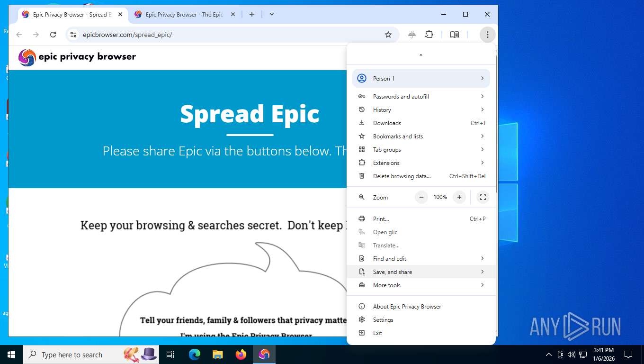Open History submenu
The image size is (644, 364).
click(x=421, y=109)
